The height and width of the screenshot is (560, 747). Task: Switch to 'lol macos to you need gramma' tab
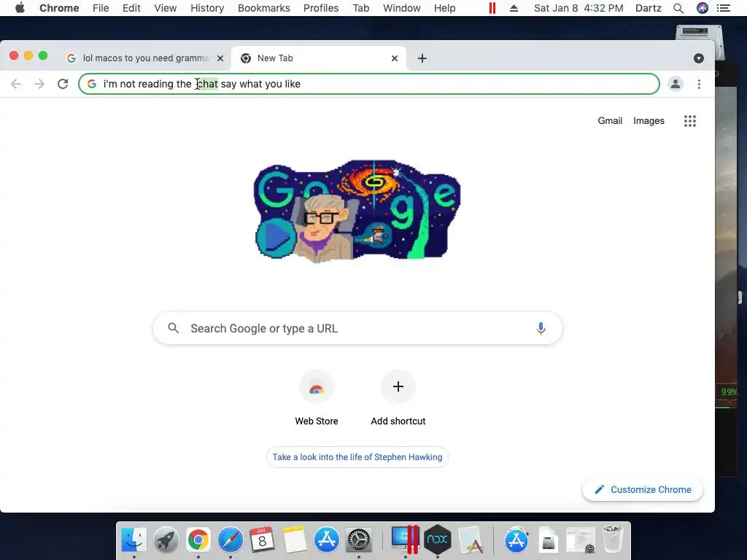click(145, 58)
